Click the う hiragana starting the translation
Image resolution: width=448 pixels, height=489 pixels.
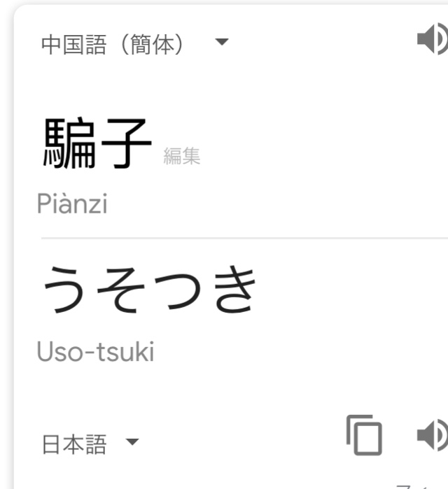coord(65,290)
